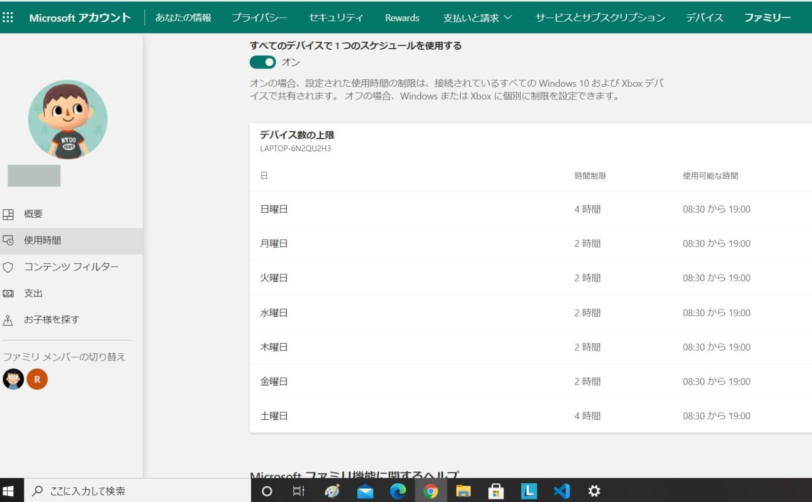Open the Mail app from taskbar
Screen dimensions: 812x502
pyautogui.click(x=365, y=491)
